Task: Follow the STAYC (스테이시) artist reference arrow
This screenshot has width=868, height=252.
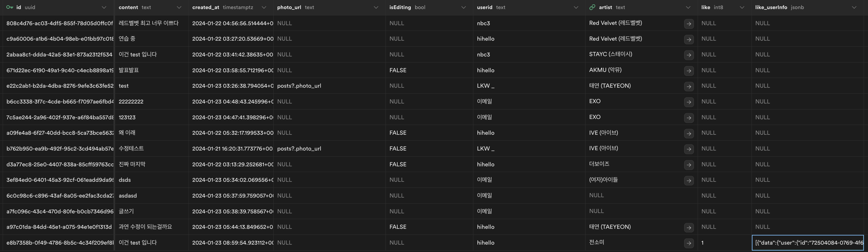Action: pyautogui.click(x=689, y=55)
